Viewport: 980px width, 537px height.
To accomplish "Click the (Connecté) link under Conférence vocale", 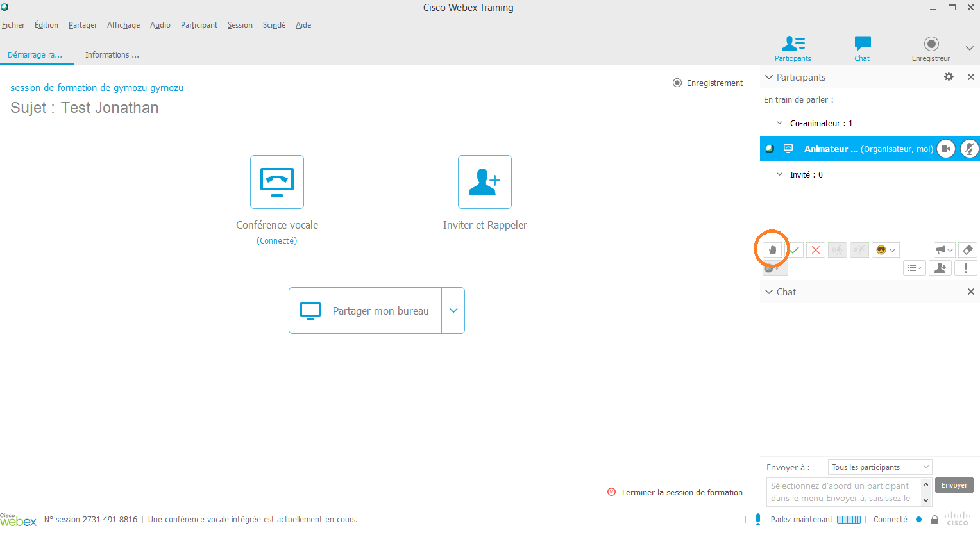I will coord(277,241).
